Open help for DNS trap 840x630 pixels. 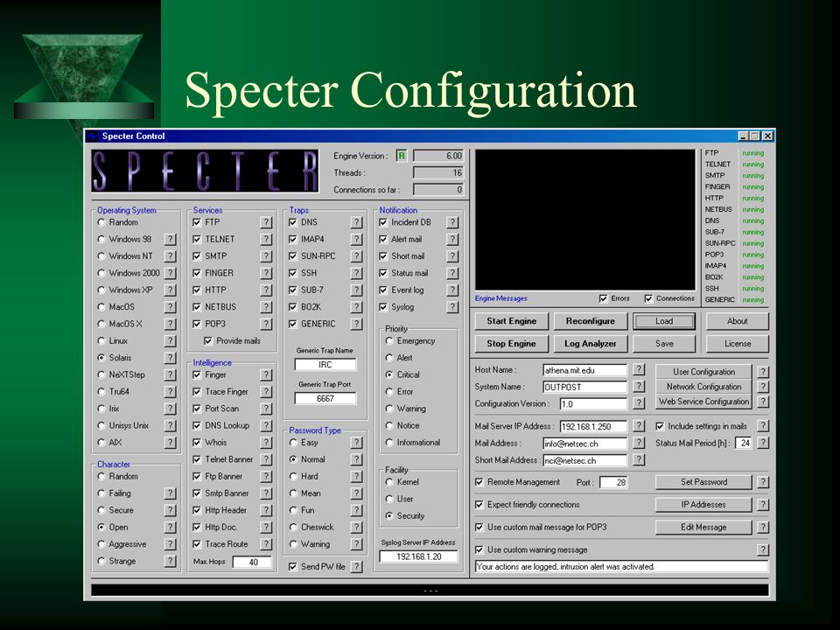point(356,222)
